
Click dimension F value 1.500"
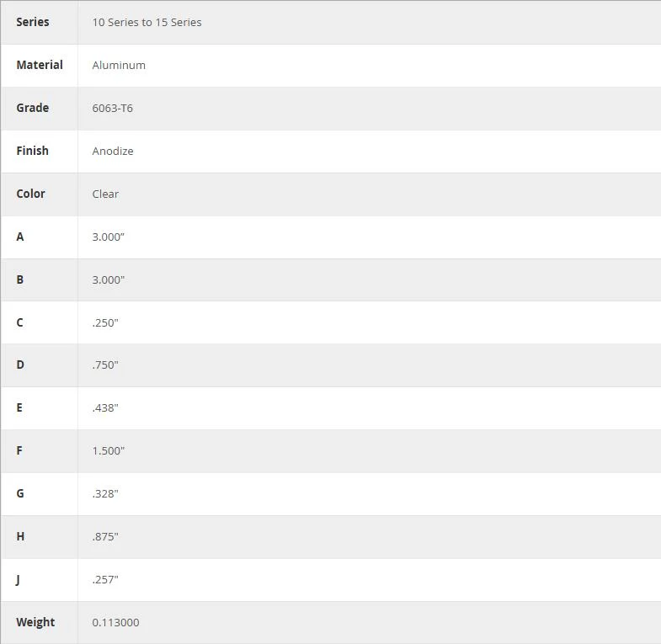[x=109, y=451]
